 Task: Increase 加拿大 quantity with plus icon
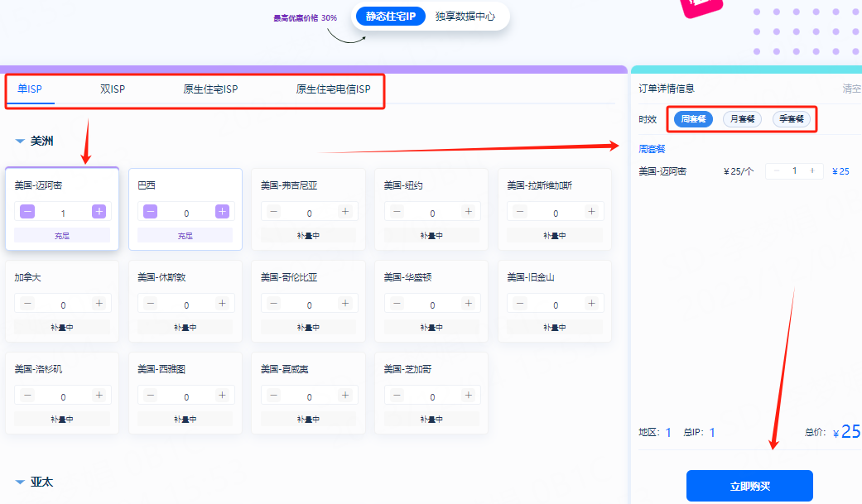tap(99, 304)
